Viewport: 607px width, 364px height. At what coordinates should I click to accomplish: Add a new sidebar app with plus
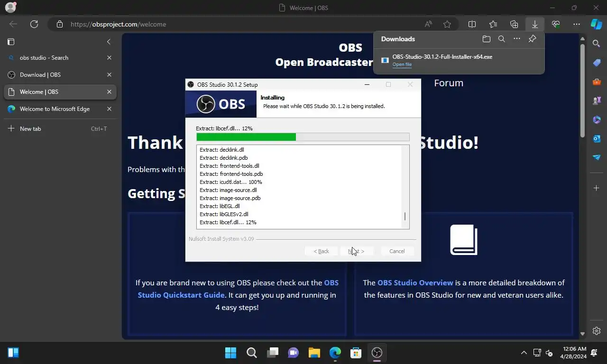[x=597, y=188]
